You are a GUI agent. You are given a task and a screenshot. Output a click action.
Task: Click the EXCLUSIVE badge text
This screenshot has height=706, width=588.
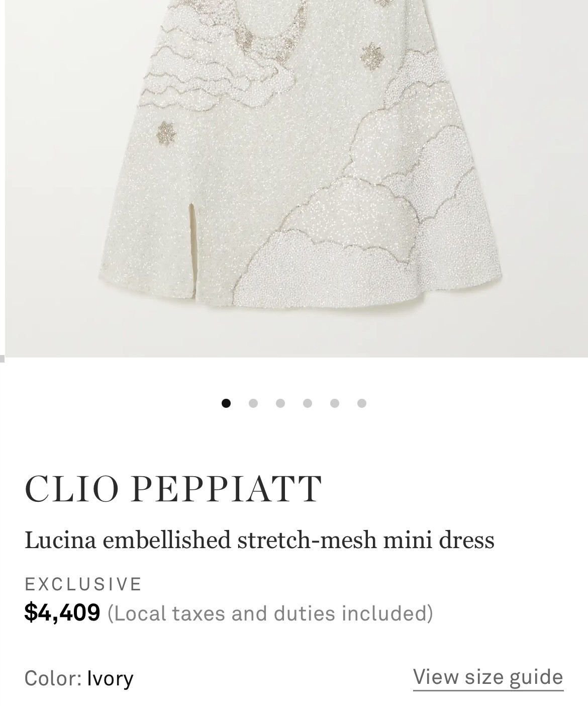83,584
